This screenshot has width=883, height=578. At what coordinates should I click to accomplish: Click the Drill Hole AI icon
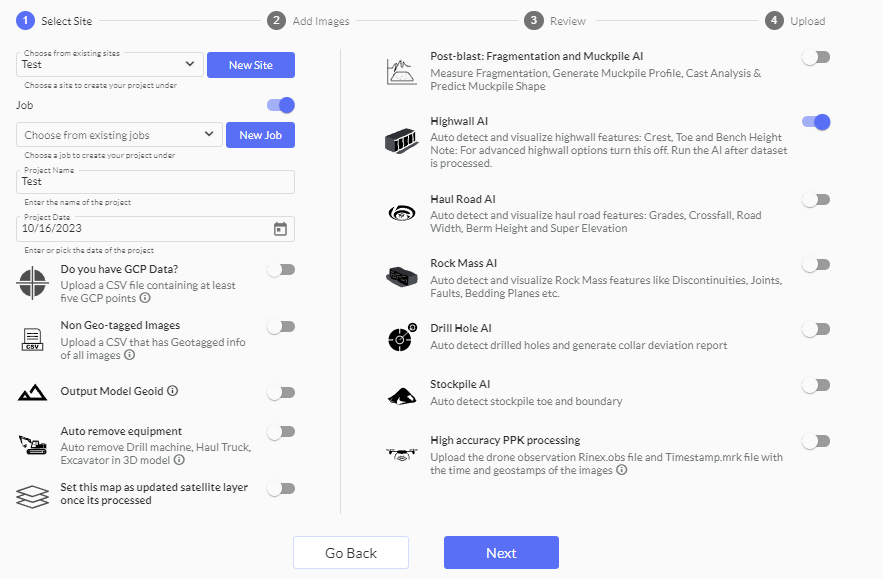[401, 338]
